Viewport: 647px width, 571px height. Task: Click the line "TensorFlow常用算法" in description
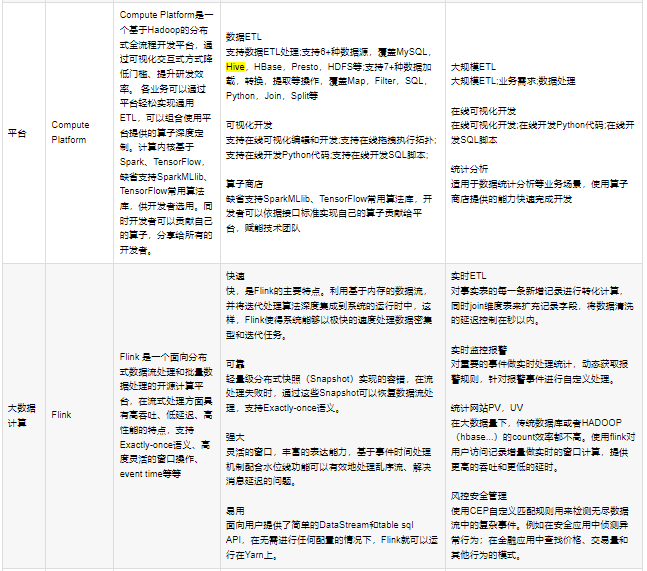pyautogui.click(x=162, y=191)
